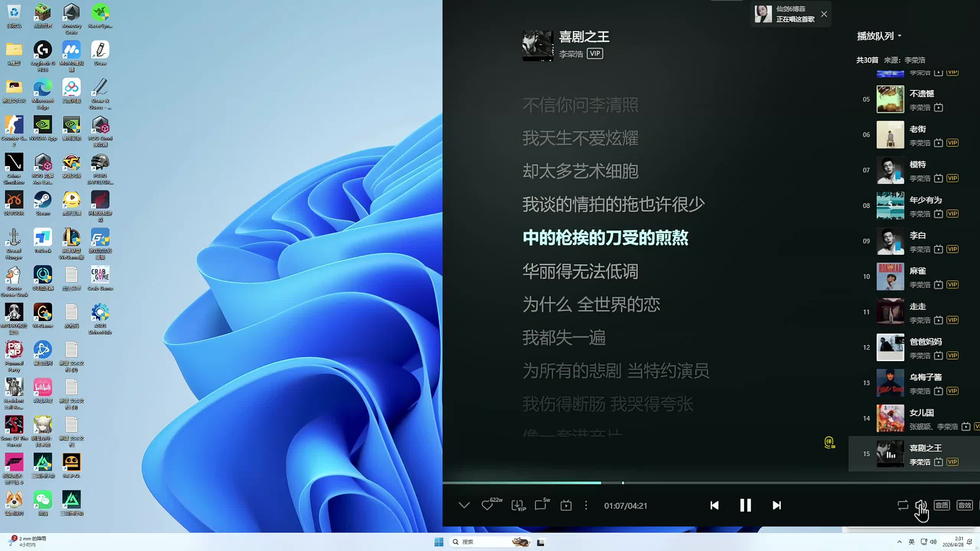Click the 音质 quality button
The image size is (980, 551).
tap(942, 505)
